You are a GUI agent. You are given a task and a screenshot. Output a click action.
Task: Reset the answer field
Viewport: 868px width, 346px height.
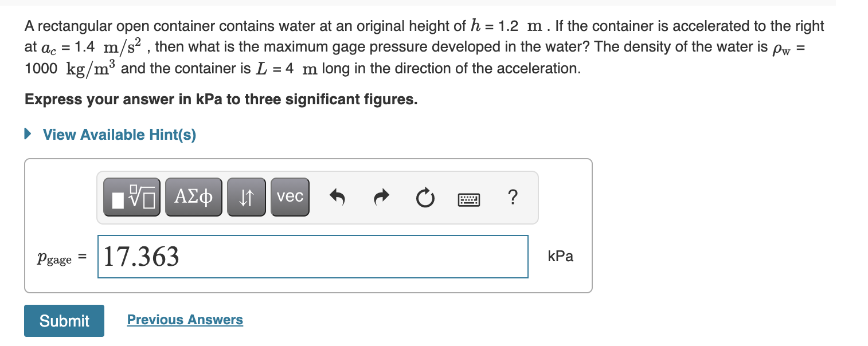[x=425, y=197]
